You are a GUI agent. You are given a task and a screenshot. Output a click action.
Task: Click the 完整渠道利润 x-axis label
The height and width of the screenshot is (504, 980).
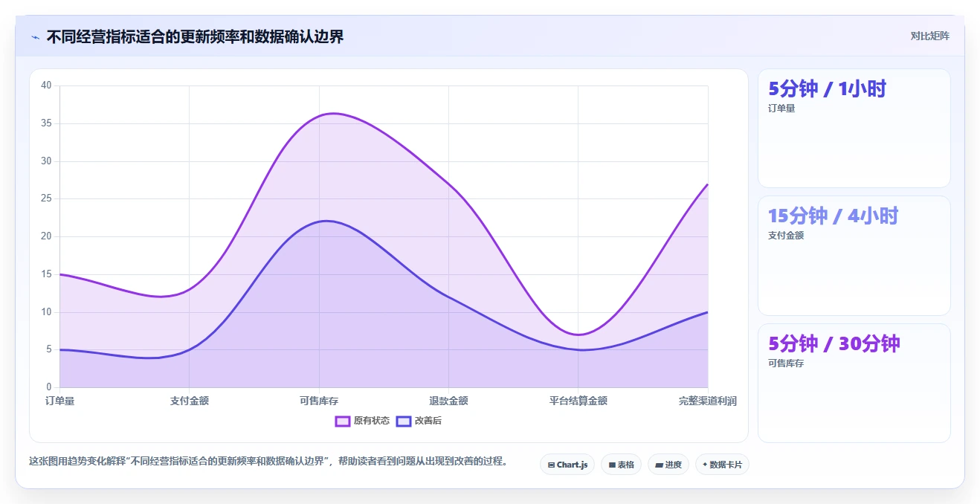click(707, 401)
